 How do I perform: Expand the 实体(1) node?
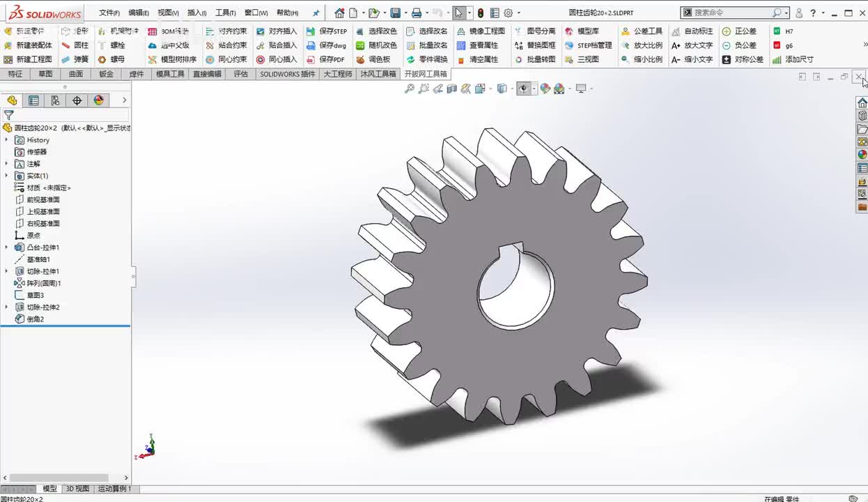coord(7,176)
